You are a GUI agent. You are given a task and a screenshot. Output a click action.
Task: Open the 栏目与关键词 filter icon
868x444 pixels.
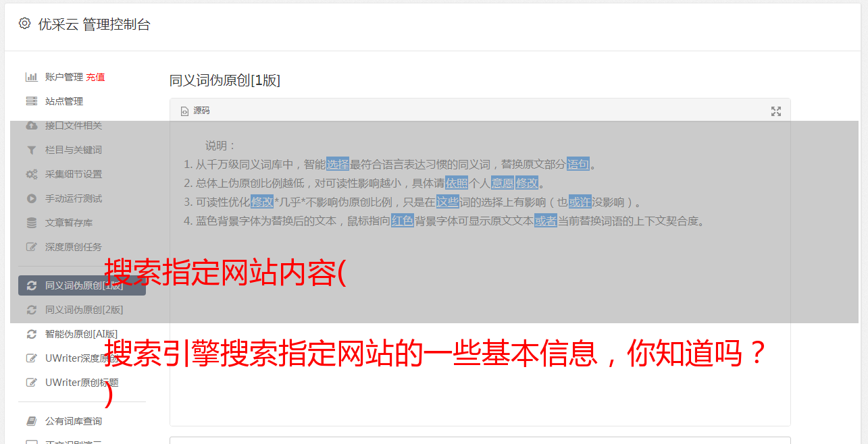(31, 150)
